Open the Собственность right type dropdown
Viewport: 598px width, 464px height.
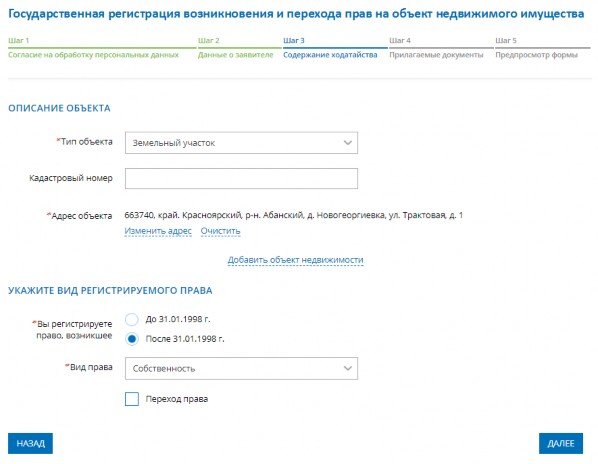click(x=241, y=368)
